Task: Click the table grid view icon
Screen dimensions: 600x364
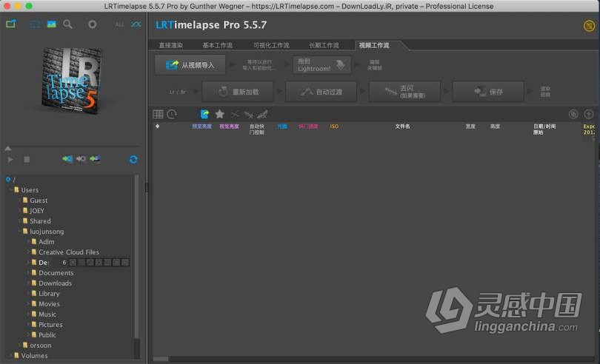Action: coord(158,114)
